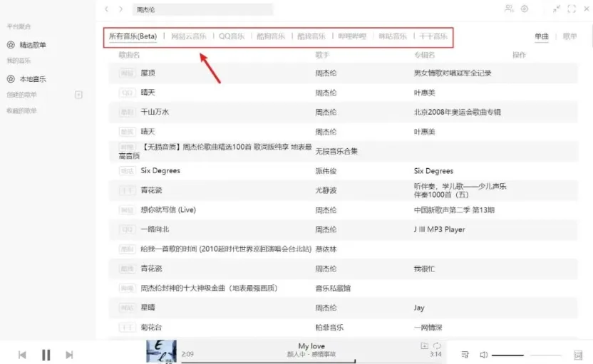The height and width of the screenshot is (364, 593).
Task: Add current song to playlist icon
Action: 424,345
